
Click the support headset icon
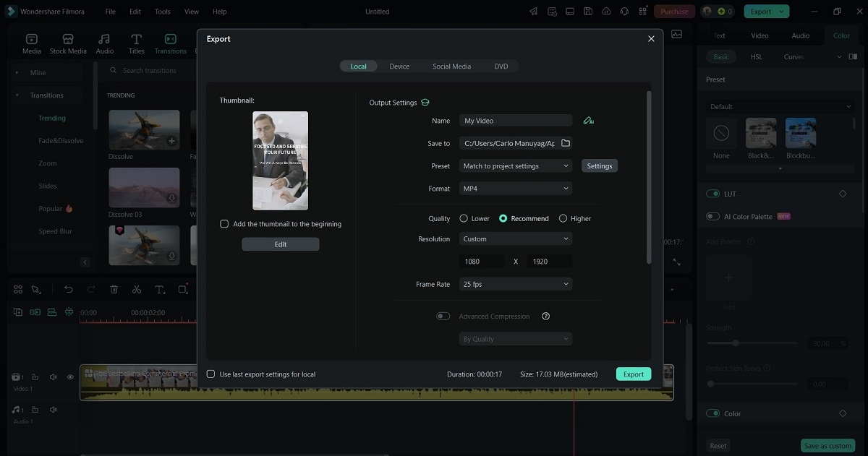(624, 12)
